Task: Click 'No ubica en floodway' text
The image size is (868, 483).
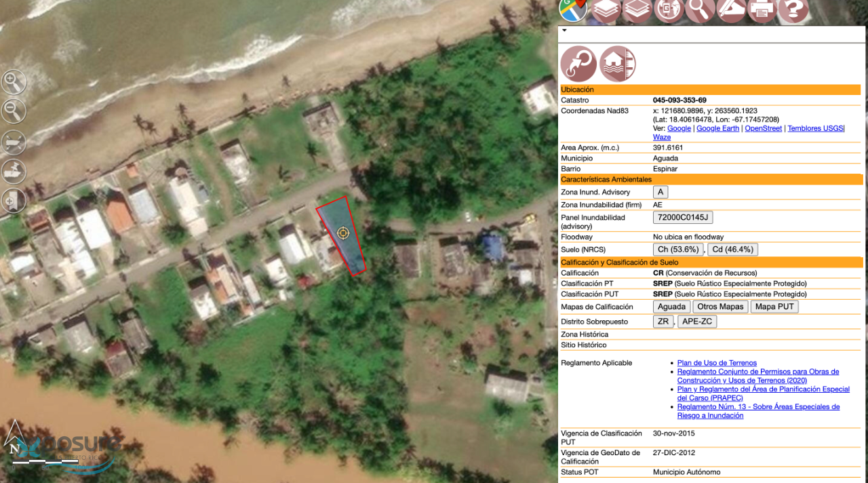Action: (688, 237)
